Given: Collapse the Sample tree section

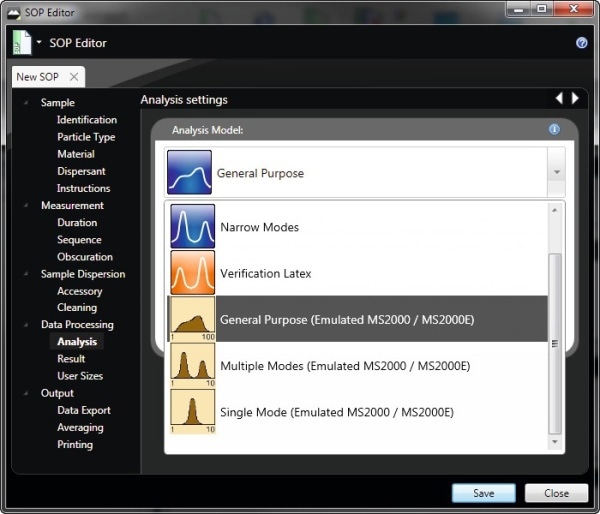Looking at the screenshot, I should (26, 103).
